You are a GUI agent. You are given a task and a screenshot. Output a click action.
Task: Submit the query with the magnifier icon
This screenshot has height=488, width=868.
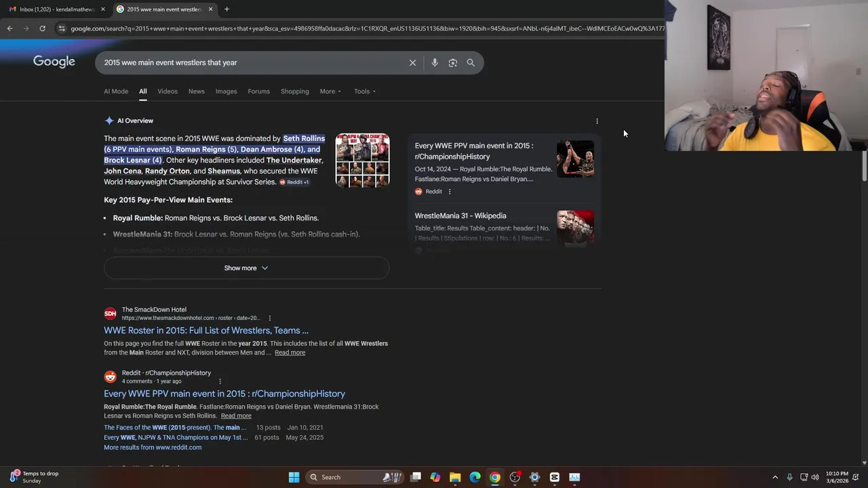pos(471,62)
